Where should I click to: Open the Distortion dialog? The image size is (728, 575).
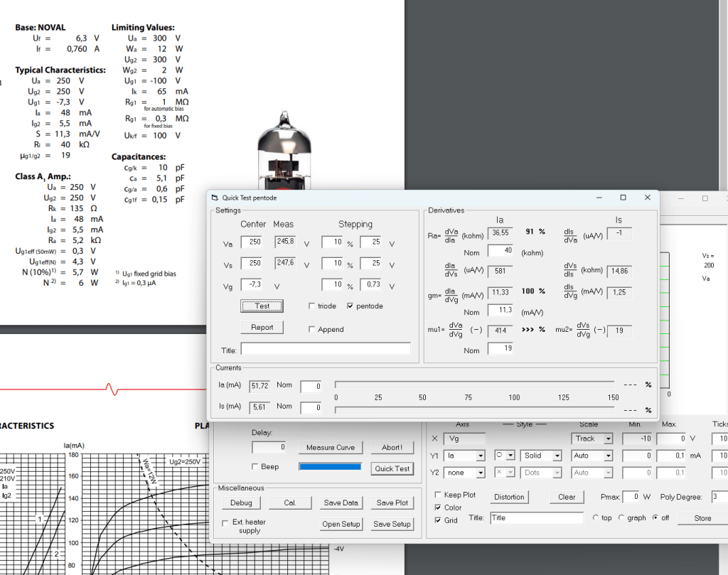tap(509, 497)
